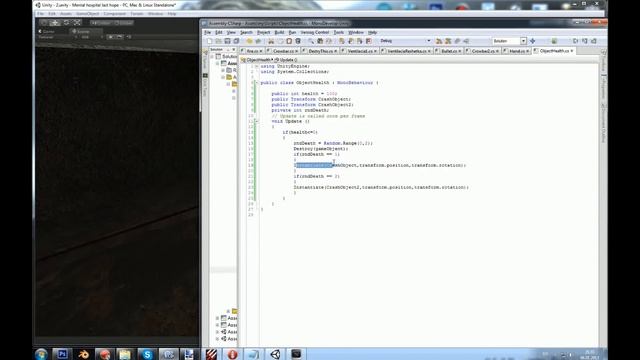Open Opera browser from taskbar
The width and height of the screenshot is (640, 360).
232,354
